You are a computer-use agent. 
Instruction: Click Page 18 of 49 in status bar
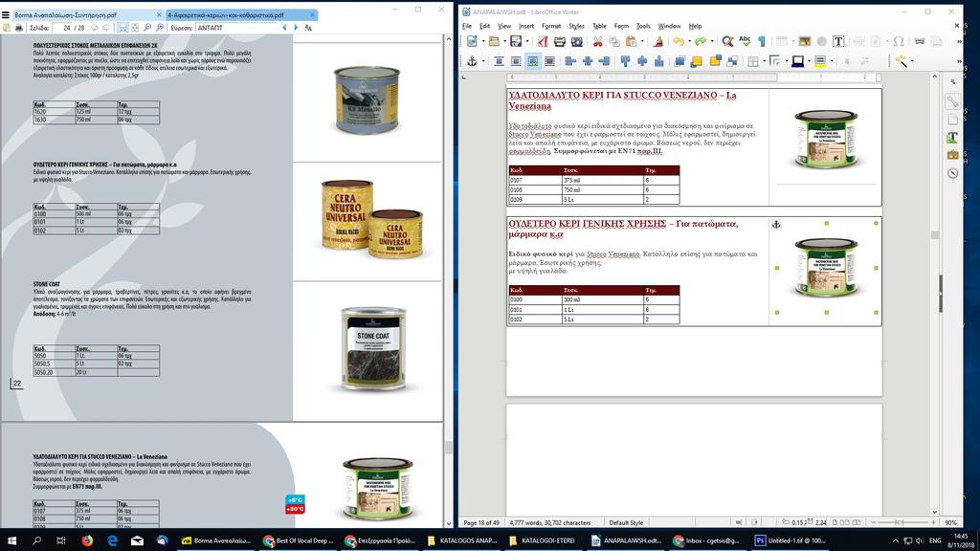pos(481,522)
